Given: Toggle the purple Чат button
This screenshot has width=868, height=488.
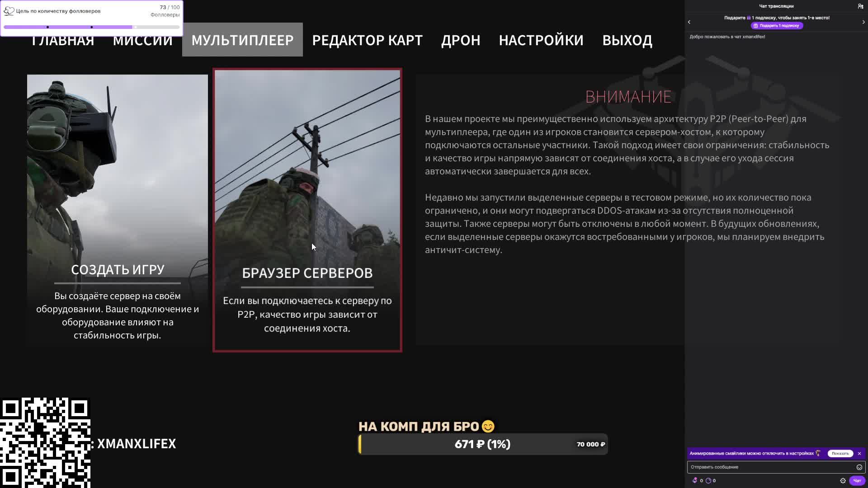Looking at the screenshot, I should pos(857,481).
